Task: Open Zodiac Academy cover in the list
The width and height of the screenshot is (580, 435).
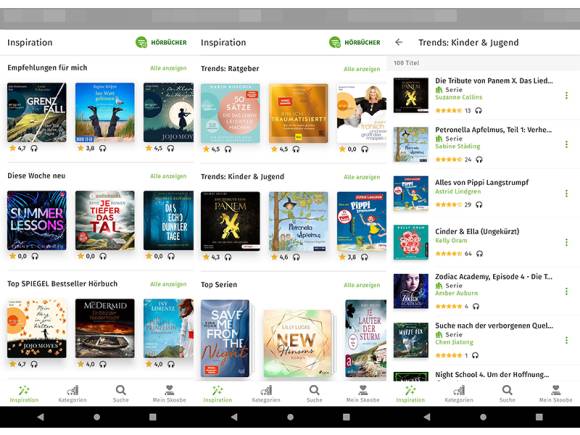Action: tap(411, 291)
